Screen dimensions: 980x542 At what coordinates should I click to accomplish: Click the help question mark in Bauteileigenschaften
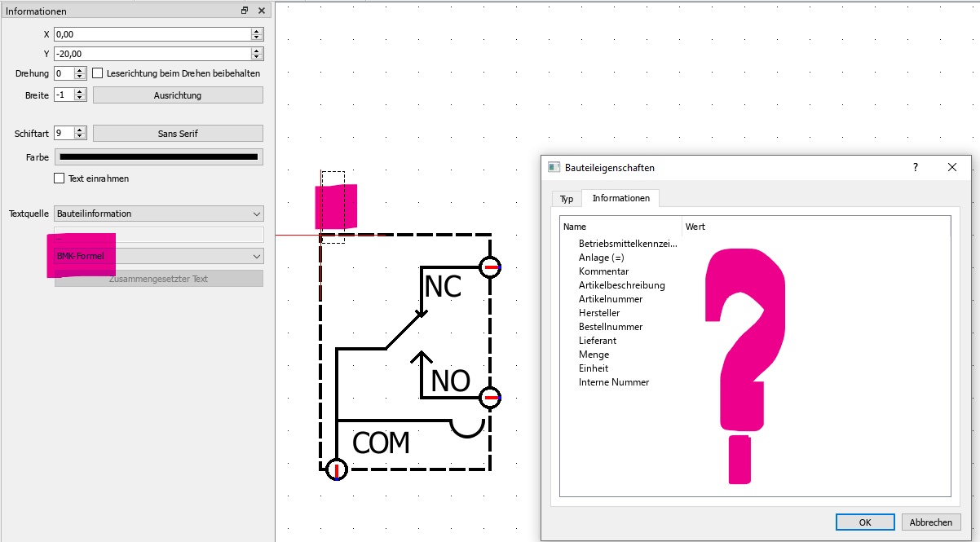click(x=915, y=167)
